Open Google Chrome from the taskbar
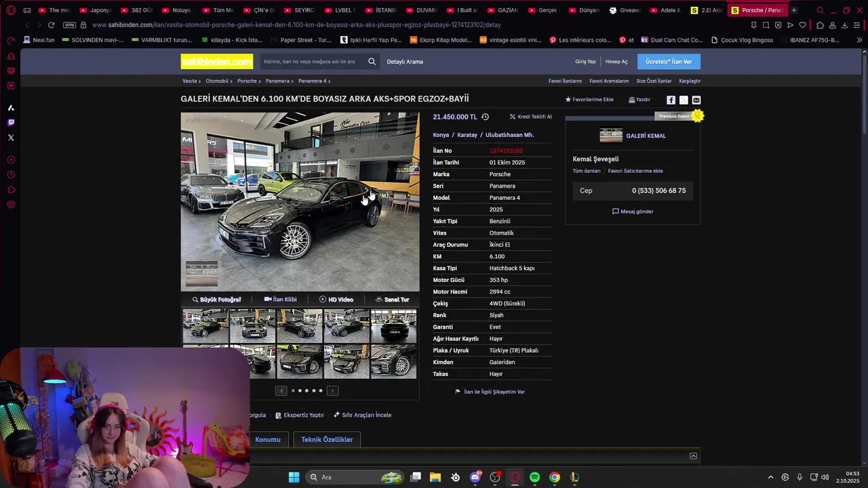Viewport: 868px width, 488px height. [x=555, y=477]
